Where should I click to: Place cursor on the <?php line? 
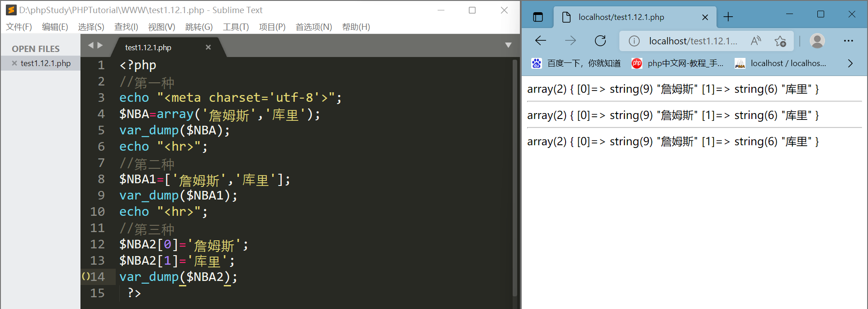[138, 65]
